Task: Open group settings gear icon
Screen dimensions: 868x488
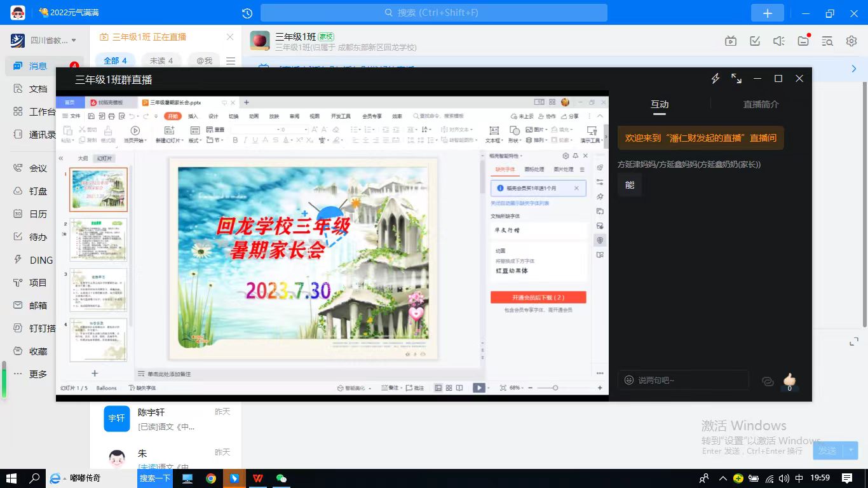Action: [x=851, y=41]
